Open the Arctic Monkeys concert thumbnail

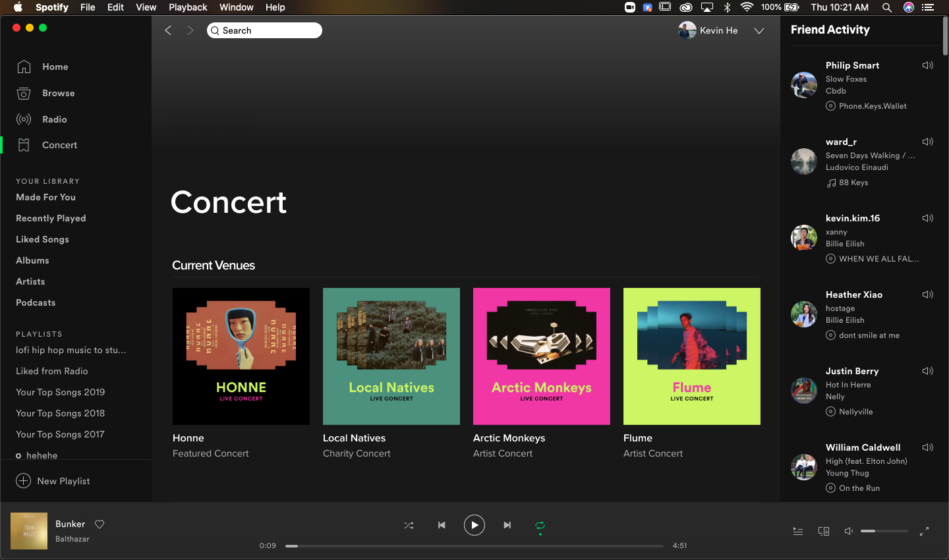point(542,356)
